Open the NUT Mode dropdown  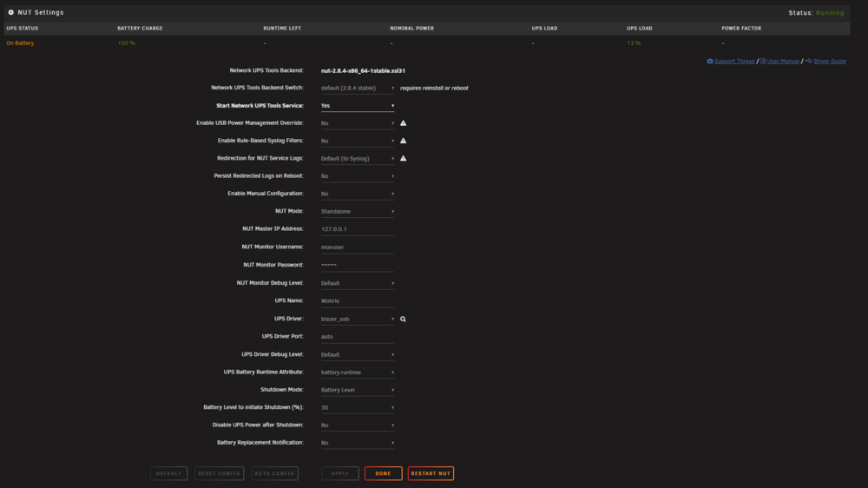[x=358, y=211]
